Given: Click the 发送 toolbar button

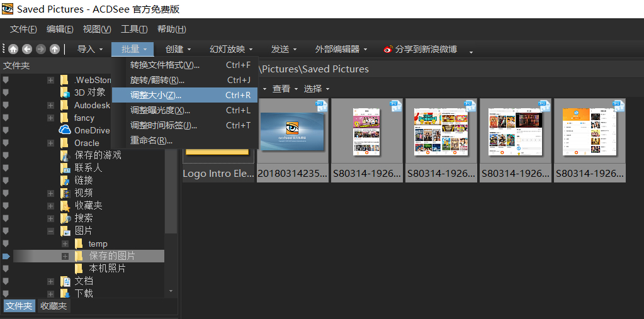Looking at the screenshot, I should (284, 49).
